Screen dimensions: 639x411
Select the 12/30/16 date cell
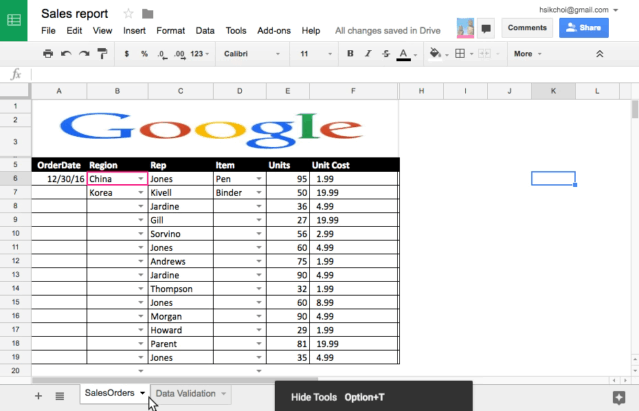(x=59, y=179)
